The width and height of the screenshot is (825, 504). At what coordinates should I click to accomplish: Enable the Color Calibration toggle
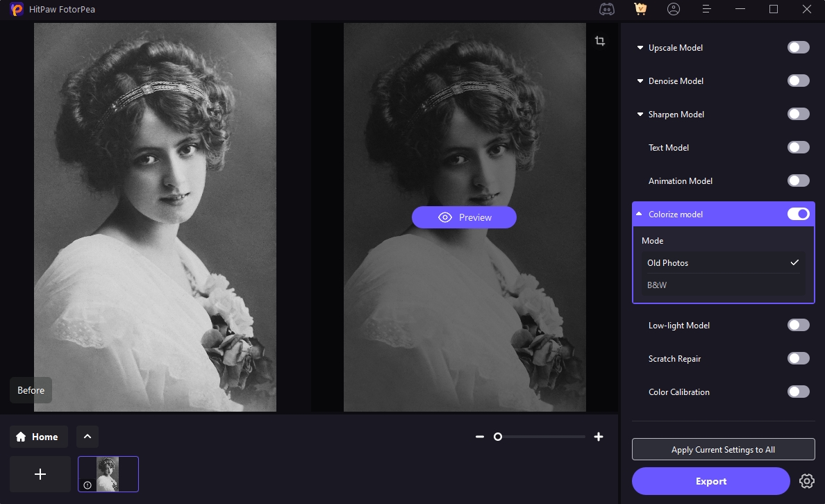[798, 392]
